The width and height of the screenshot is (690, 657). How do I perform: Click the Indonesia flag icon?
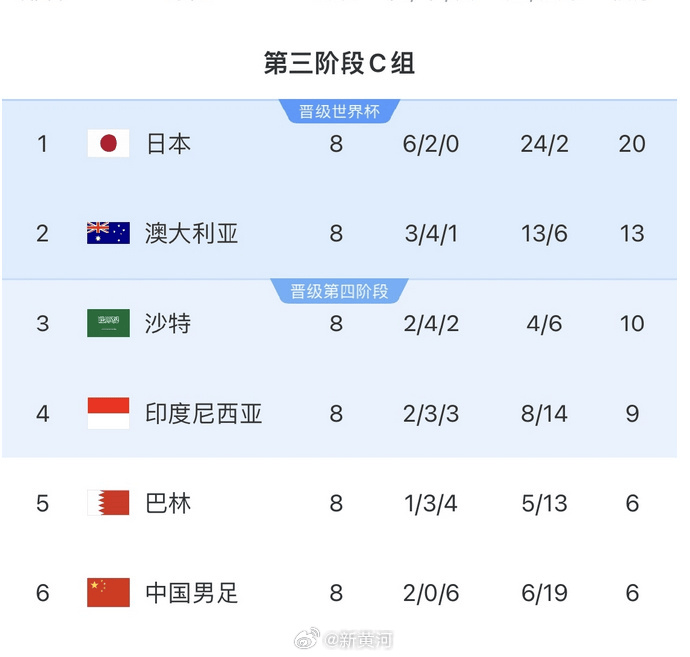(108, 413)
